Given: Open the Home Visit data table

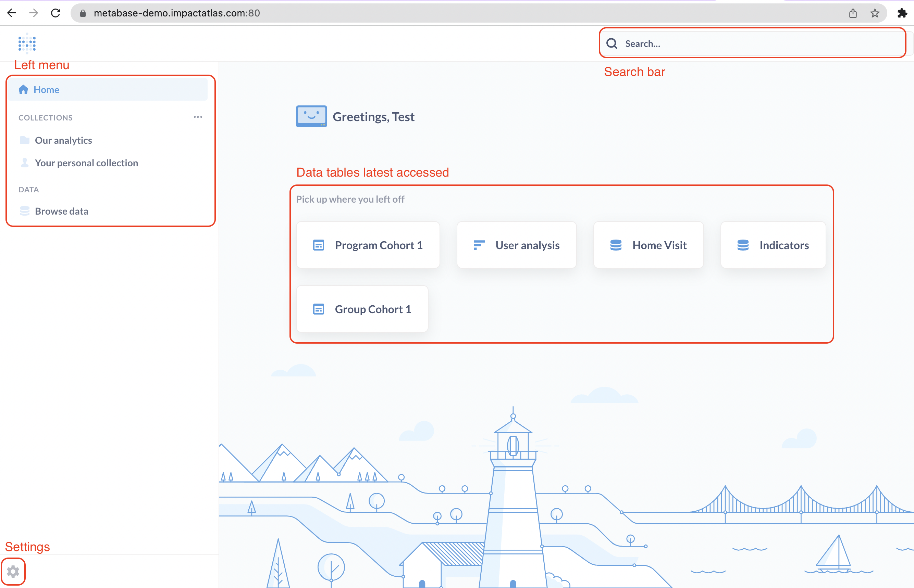Looking at the screenshot, I should tap(659, 245).
